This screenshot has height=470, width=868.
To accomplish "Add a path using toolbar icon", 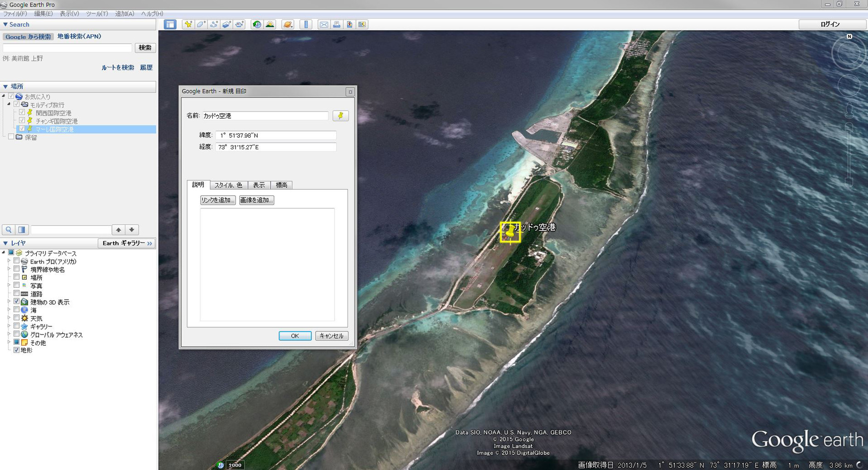I will tap(214, 25).
